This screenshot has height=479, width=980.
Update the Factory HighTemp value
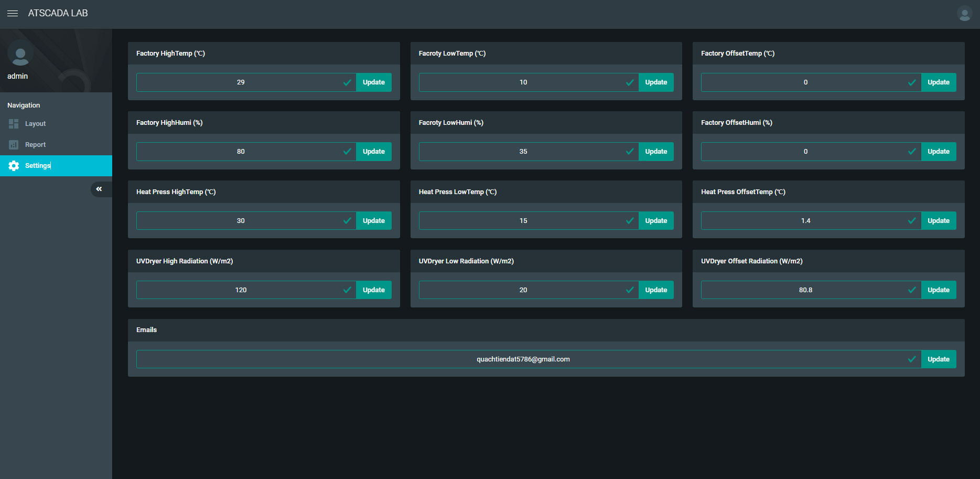tap(373, 82)
